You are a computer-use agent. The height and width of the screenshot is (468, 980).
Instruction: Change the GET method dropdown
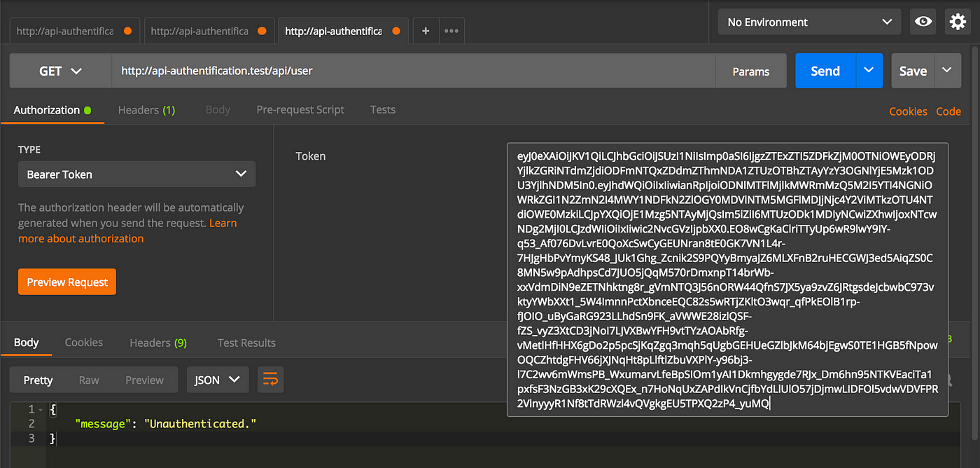(x=60, y=71)
